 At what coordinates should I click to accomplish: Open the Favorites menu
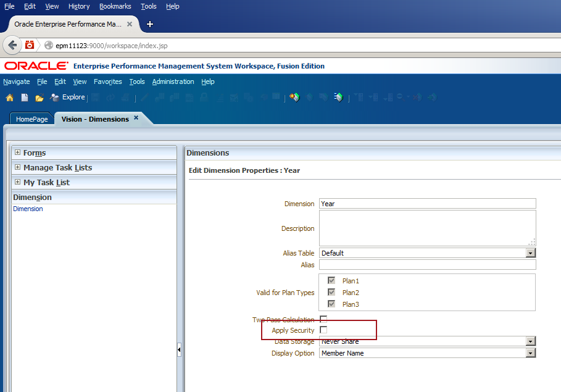tap(107, 81)
